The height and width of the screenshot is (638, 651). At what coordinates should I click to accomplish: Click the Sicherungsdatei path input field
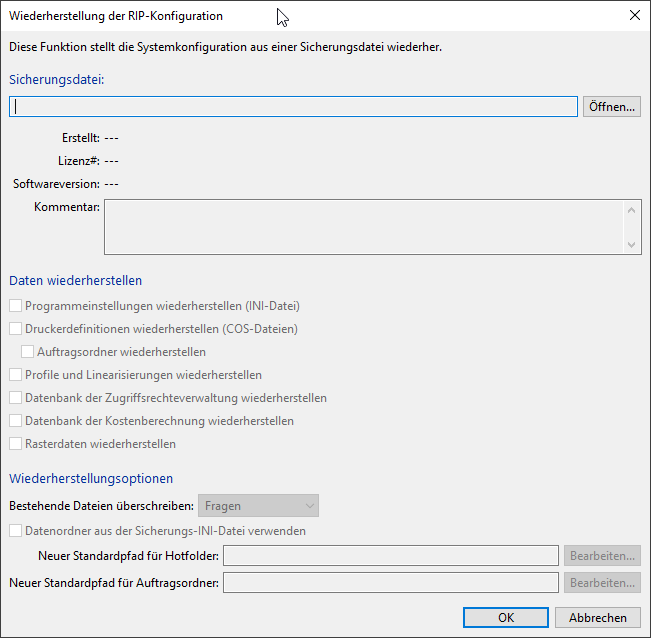pos(294,107)
